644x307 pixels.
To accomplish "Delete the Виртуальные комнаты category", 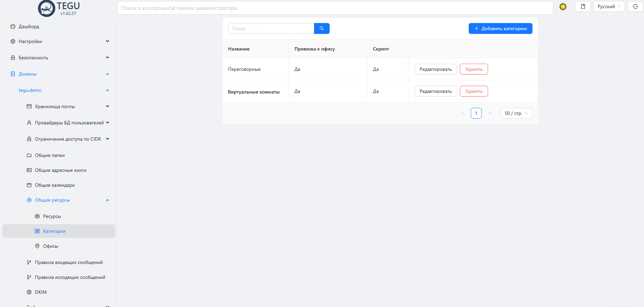I will (473, 91).
